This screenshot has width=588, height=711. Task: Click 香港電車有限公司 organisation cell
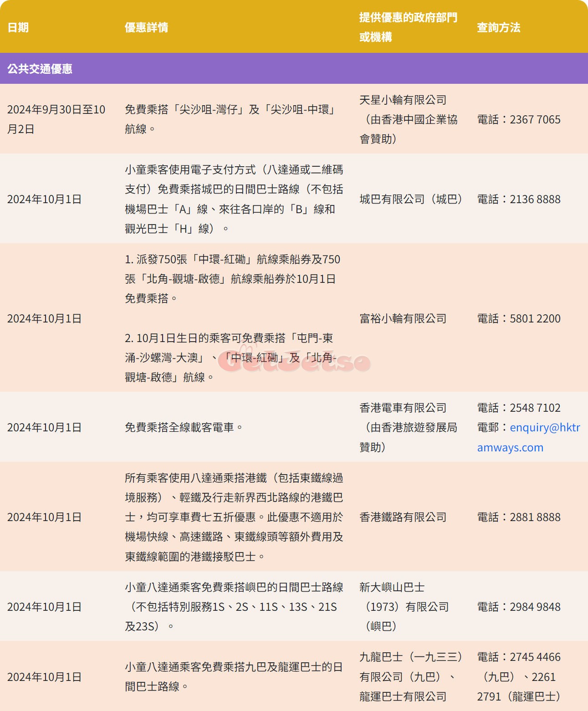pos(409,427)
